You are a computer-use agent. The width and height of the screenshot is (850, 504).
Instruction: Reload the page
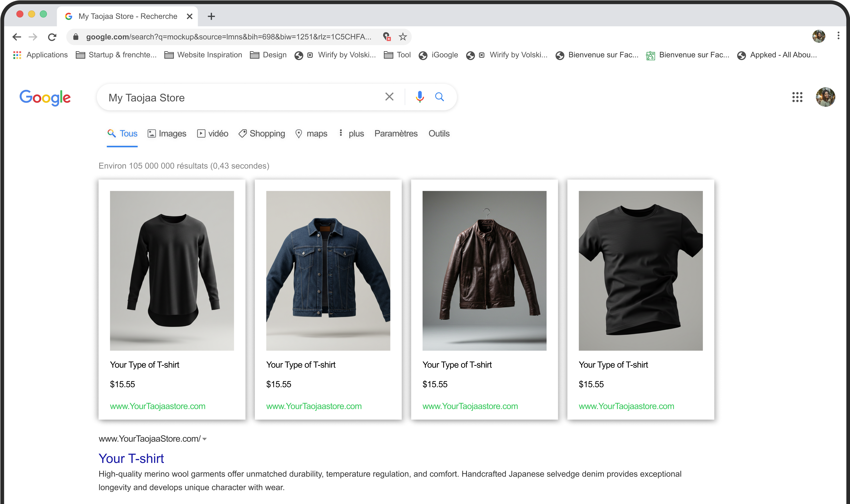(x=52, y=37)
